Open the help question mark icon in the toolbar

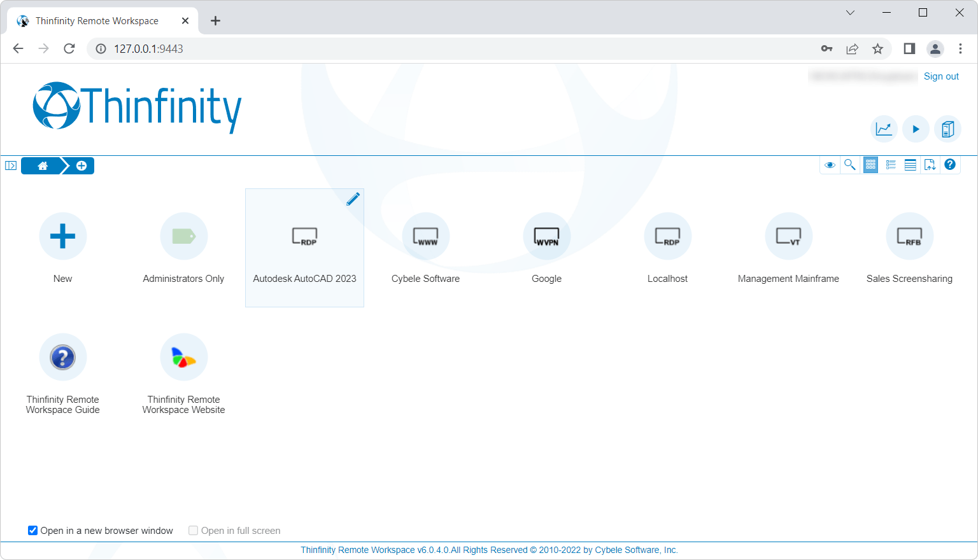tap(950, 165)
